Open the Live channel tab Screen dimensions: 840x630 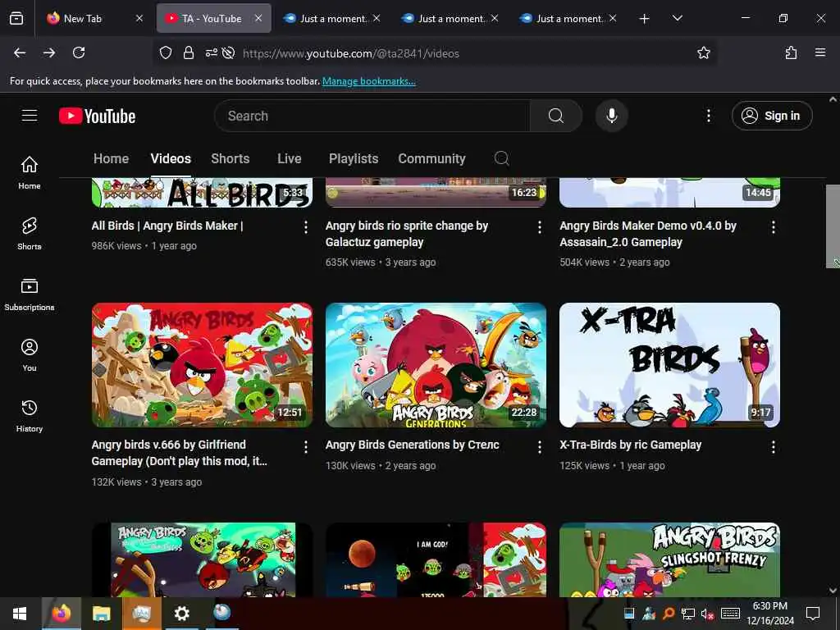290,158
